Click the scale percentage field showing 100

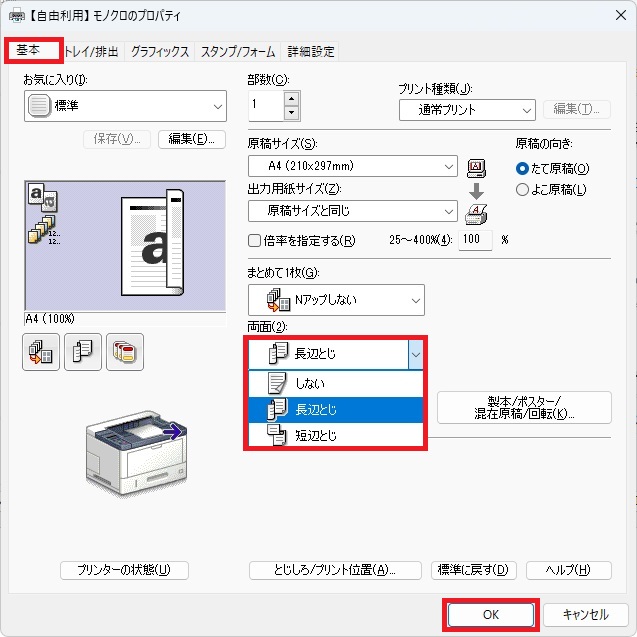click(475, 239)
